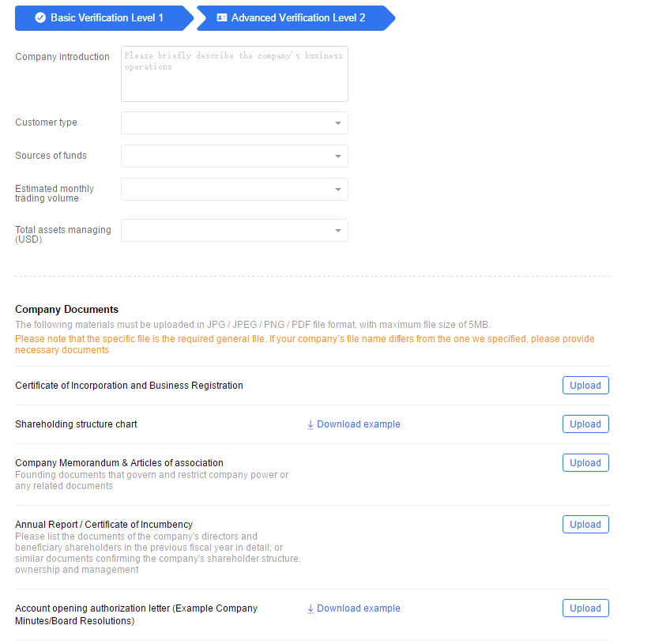Screen dimensions: 655x644
Task: Focus the Company introduction text area
Action: [235, 74]
